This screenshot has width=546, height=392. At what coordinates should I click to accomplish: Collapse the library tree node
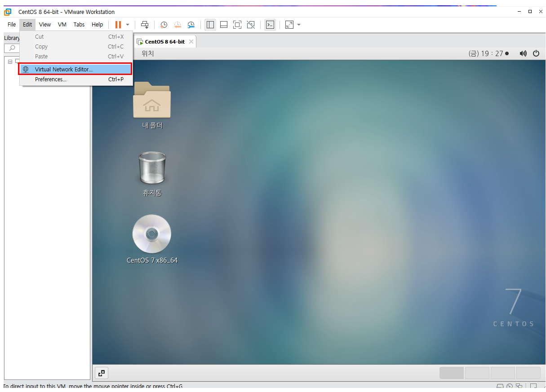click(10, 62)
